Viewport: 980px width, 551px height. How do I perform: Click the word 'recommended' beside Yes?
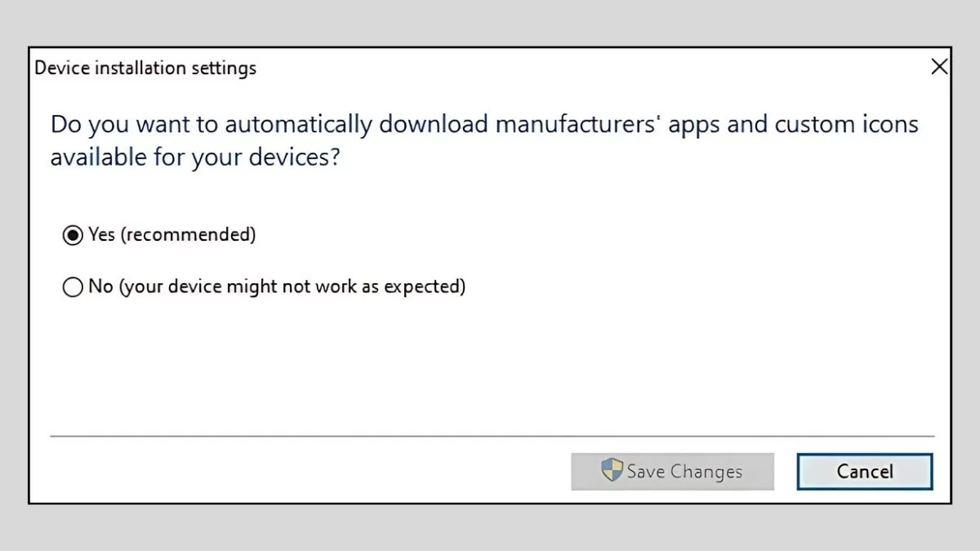coord(188,235)
